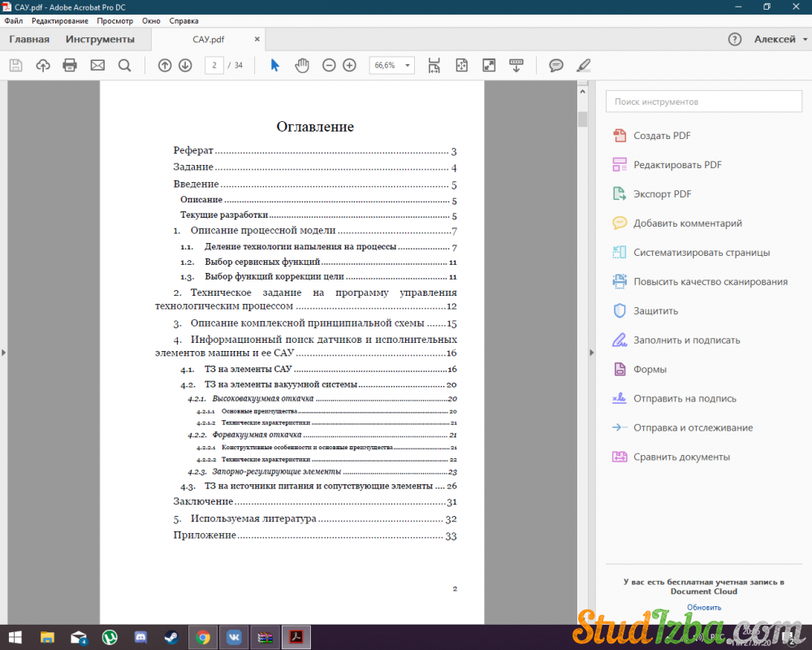Click the Print file icon
The image size is (812, 650).
click(x=70, y=65)
